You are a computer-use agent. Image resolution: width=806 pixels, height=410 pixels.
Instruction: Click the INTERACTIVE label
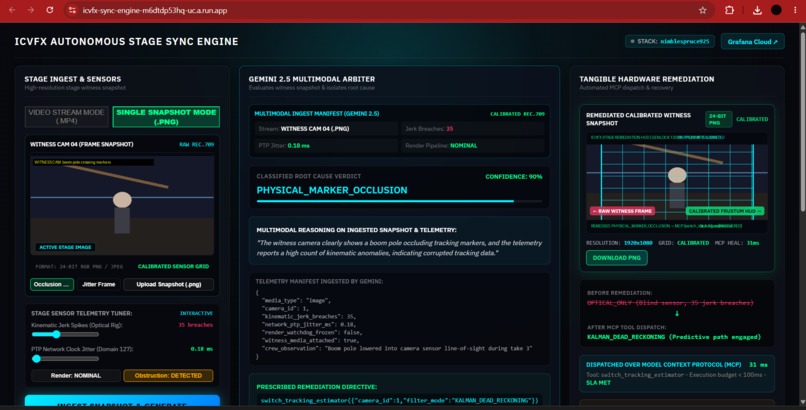point(196,313)
